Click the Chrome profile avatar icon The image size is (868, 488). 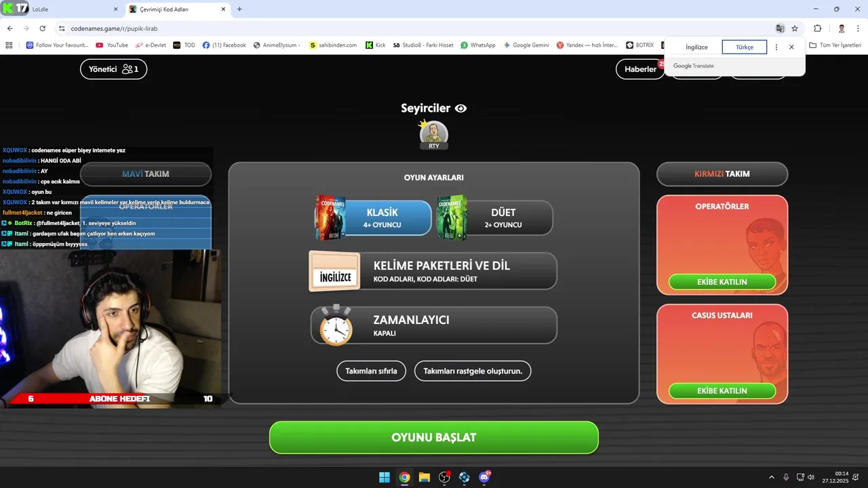pos(842,28)
